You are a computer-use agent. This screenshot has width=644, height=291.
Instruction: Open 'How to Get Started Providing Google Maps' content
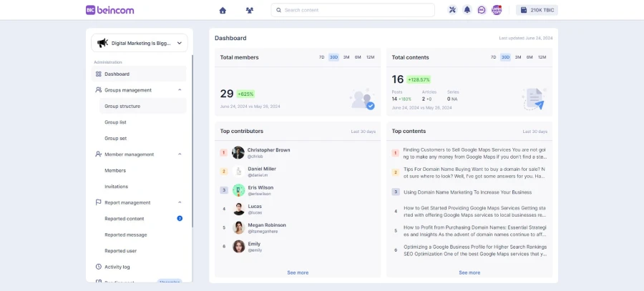click(x=475, y=212)
